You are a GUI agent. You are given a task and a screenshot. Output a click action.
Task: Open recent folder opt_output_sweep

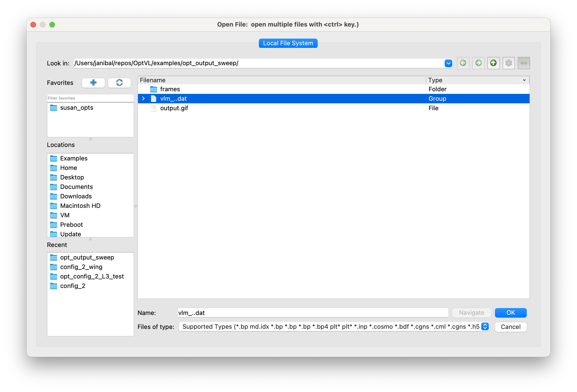coord(90,257)
